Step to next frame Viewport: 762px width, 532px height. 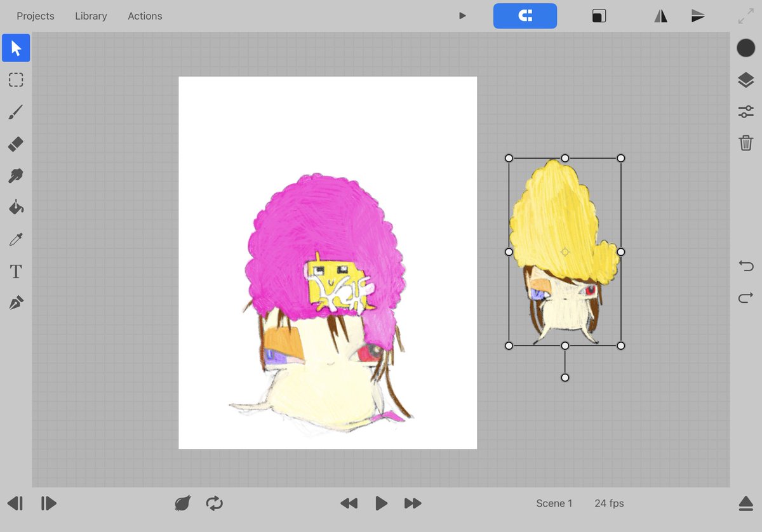(49, 503)
